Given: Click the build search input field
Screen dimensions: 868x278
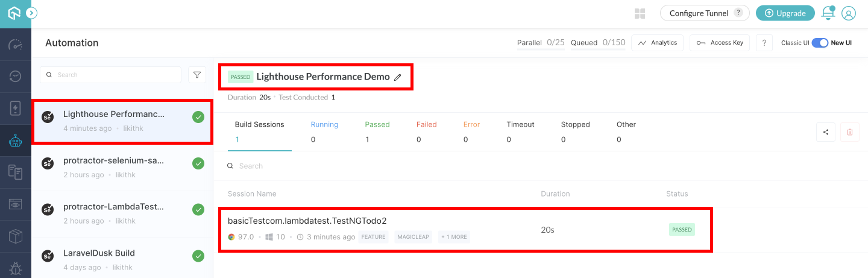Looking at the screenshot, I should click(115, 75).
